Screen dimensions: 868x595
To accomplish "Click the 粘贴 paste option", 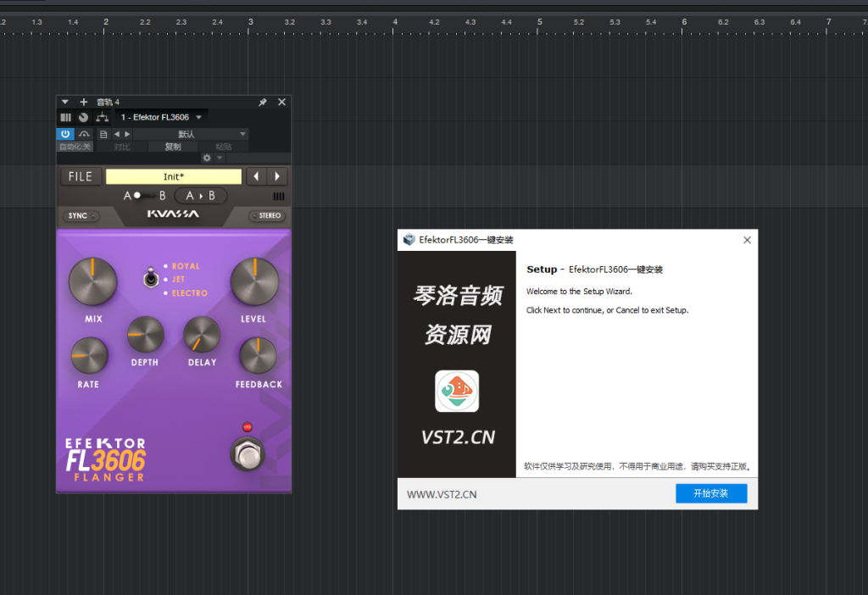I will point(224,146).
